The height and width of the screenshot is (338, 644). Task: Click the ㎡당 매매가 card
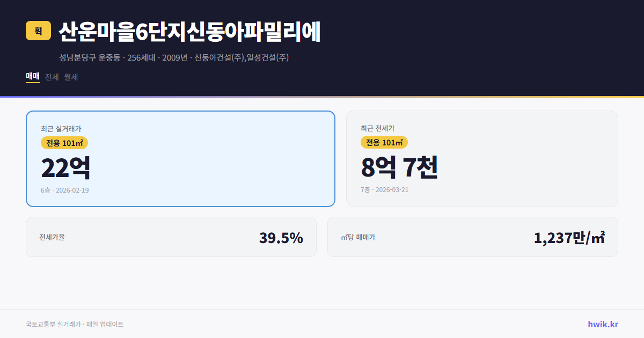pyautogui.click(x=472, y=237)
